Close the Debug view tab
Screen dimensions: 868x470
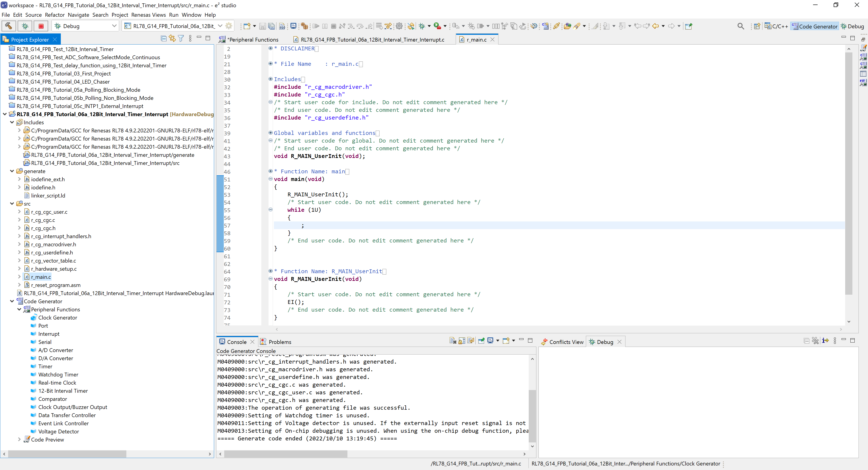click(x=619, y=342)
